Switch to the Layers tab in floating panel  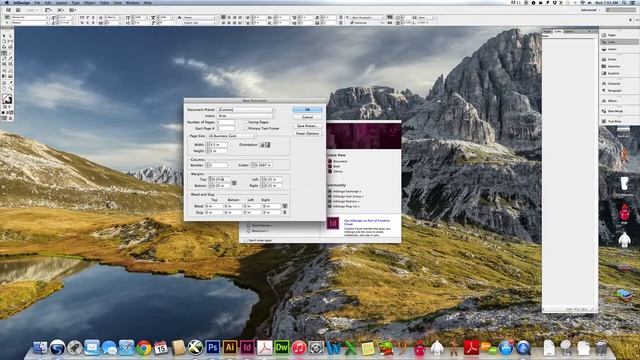pos(569,31)
